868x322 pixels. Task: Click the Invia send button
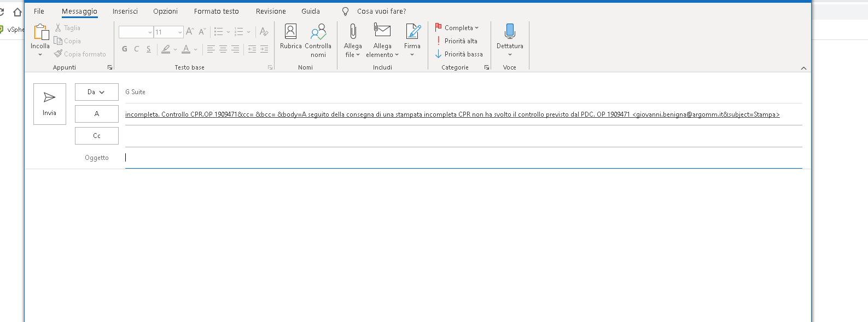(x=50, y=104)
